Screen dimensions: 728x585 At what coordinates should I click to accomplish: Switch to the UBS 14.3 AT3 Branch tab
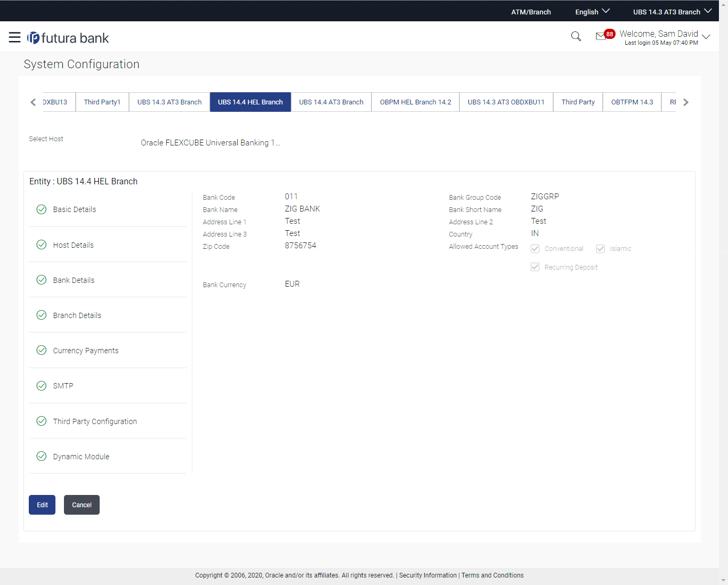169,102
